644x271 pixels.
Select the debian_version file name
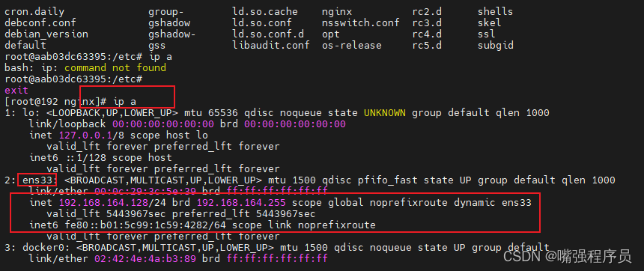pos(46,34)
